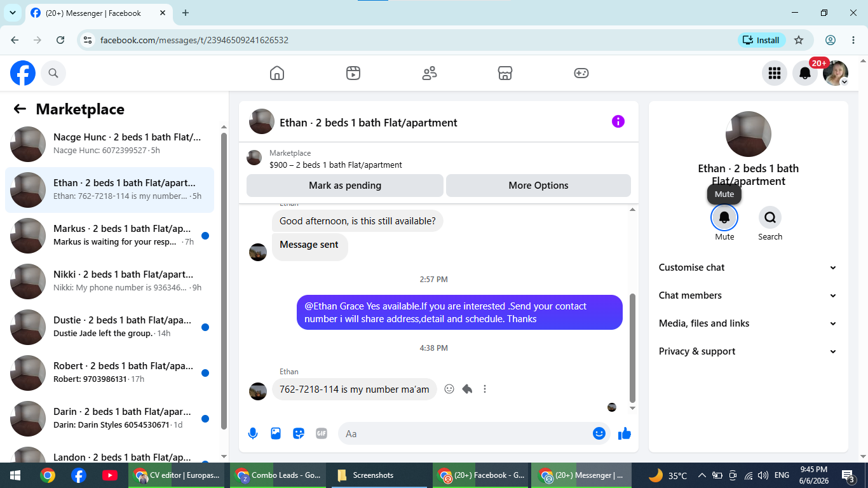Open Landon conversation
This screenshot has height=488, width=868.
click(x=109, y=452)
